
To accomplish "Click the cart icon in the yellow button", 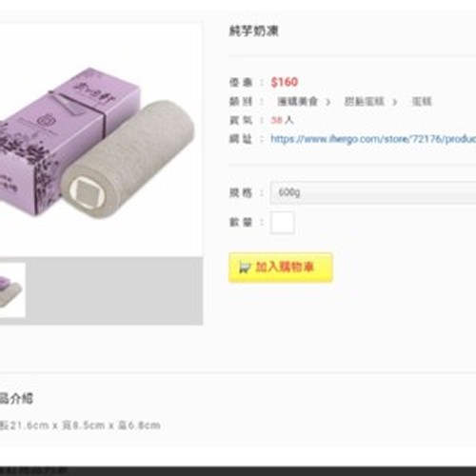I will click(245, 268).
